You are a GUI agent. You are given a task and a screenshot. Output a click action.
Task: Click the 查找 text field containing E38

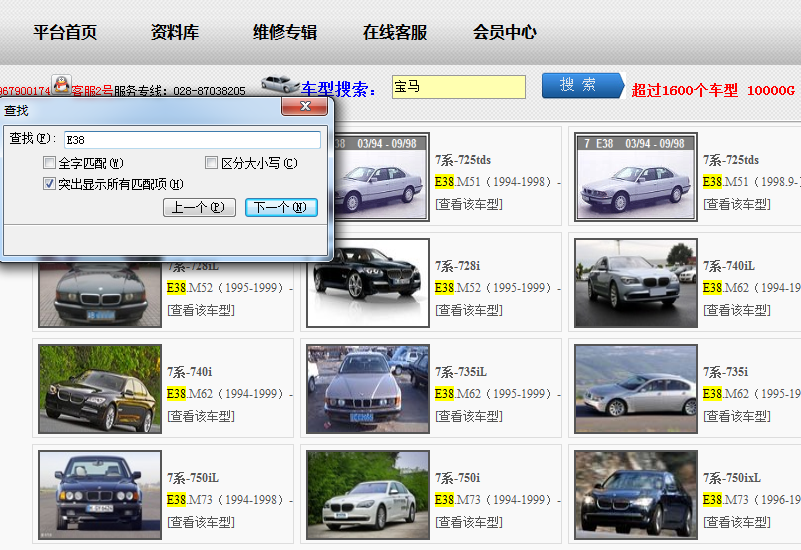(192, 139)
